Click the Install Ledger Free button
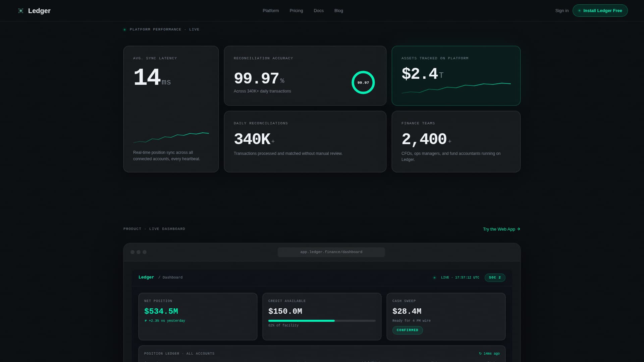This screenshot has width=644, height=362. (x=600, y=11)
